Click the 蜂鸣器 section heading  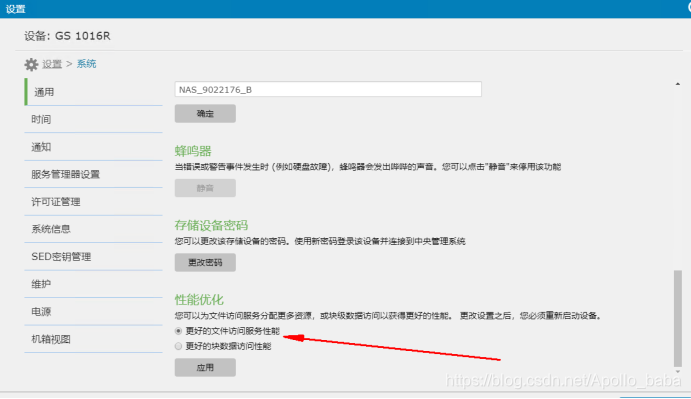point(193,151)
